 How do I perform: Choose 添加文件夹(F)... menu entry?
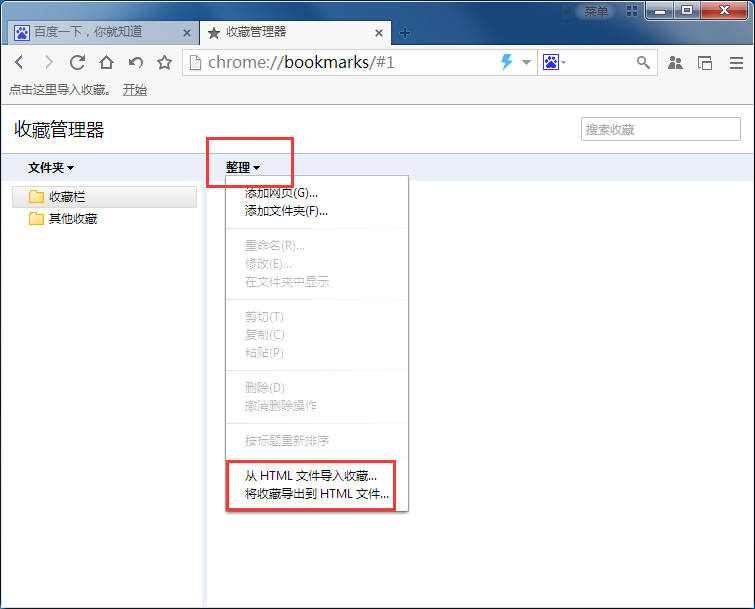[x=317, y=211]
